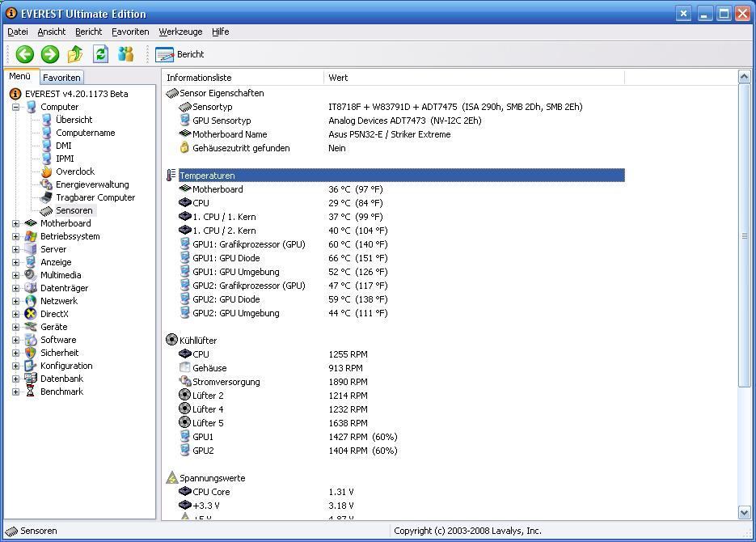Click the Temperaturen thermometer icon
Image resolution: width=756 pixels, height=542 pixels.
coord(171,176)
